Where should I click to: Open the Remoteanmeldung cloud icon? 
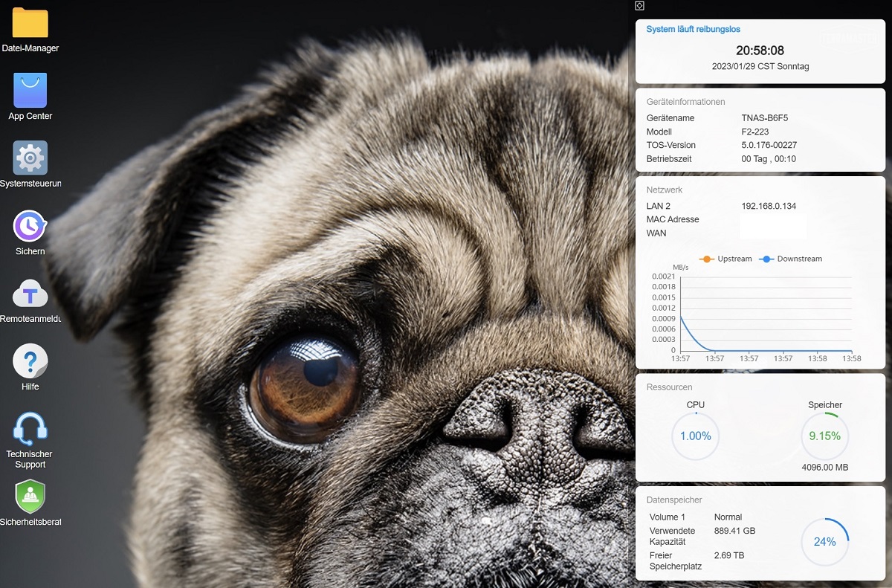point(30,294)
